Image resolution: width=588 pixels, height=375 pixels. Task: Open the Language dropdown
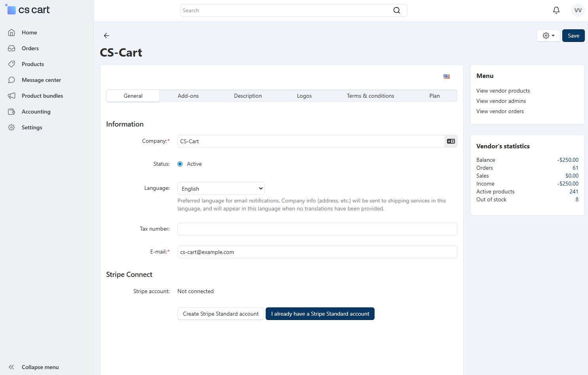pyautogui.click(x=221, y=189)
